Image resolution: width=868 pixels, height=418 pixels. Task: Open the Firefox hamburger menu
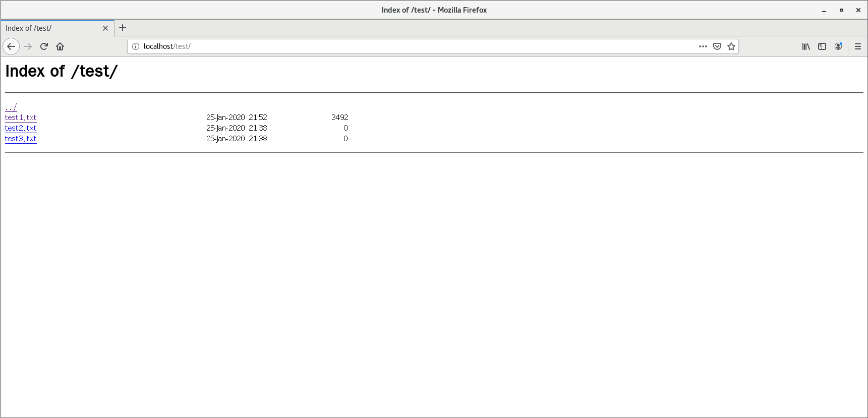point(858,46)
